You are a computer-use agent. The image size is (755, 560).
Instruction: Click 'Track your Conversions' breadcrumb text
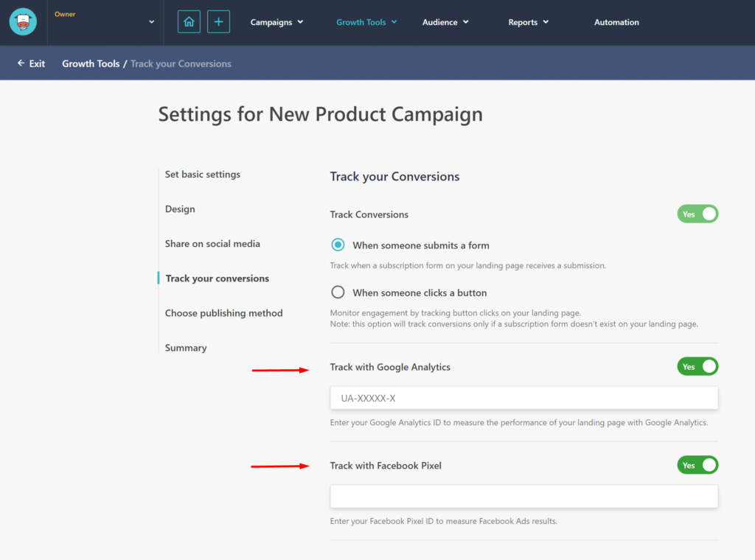point(181,63)
